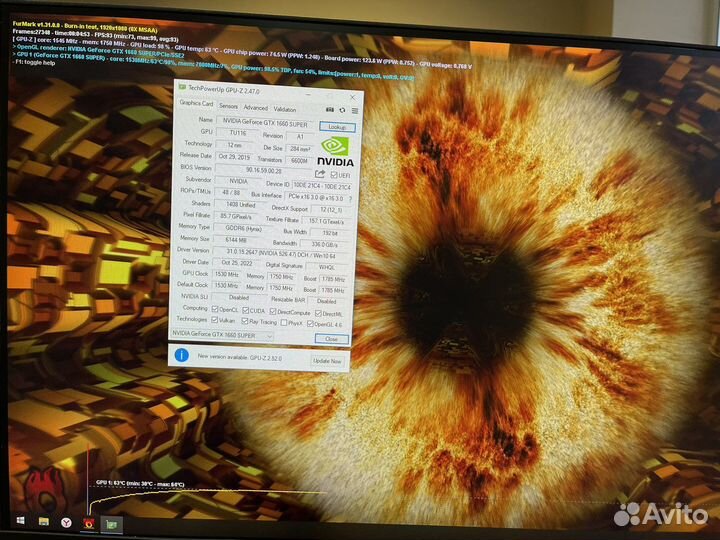This screenshot has width=720, height=540.
Task: Switch to the Advanced tab
Action: (255, 108)
